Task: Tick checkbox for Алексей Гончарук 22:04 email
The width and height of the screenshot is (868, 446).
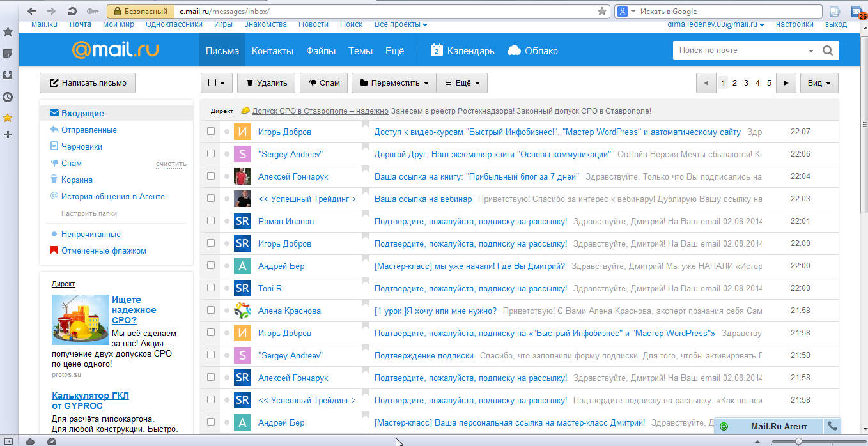Action: coord(211,176)
